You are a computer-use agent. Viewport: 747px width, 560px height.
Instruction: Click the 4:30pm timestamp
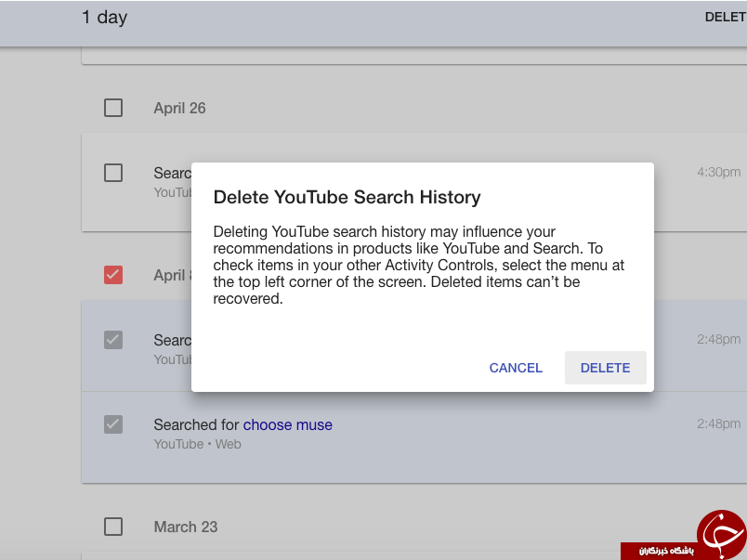[719, 172]
